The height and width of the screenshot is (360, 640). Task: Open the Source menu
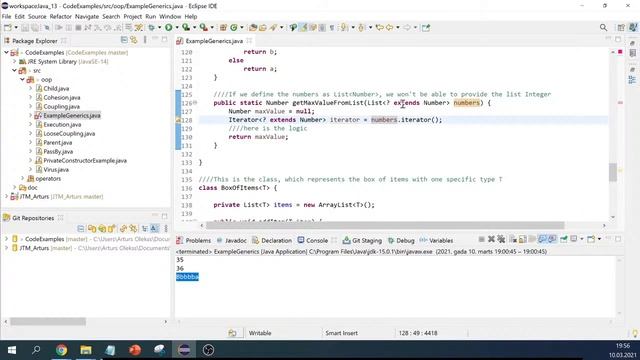click(37, 16)
